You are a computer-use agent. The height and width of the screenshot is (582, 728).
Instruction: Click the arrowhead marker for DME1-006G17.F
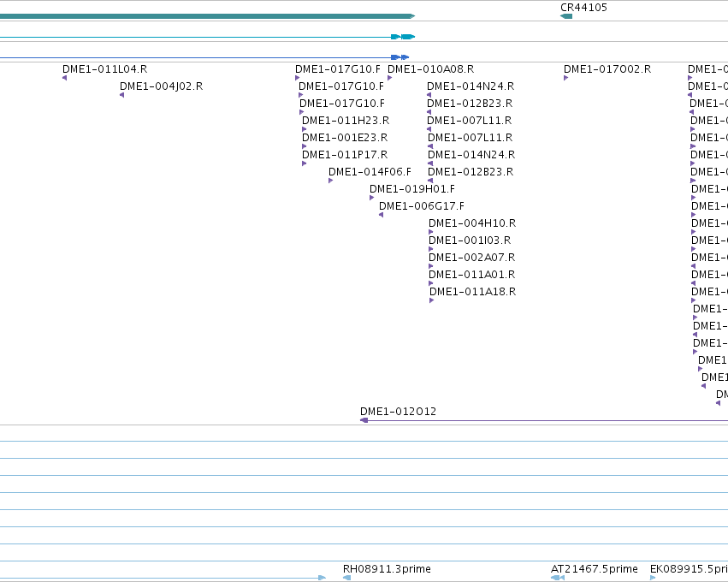click(382, 215)
